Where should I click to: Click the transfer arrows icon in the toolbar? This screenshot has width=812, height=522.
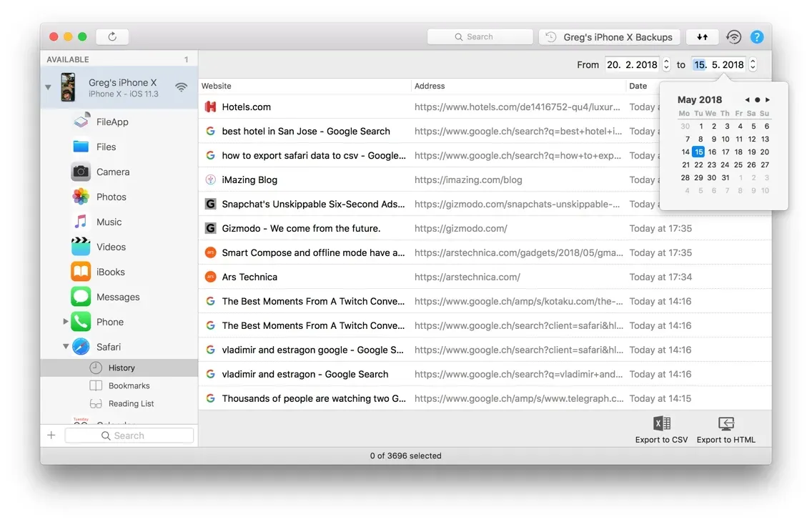coord(702,36)
